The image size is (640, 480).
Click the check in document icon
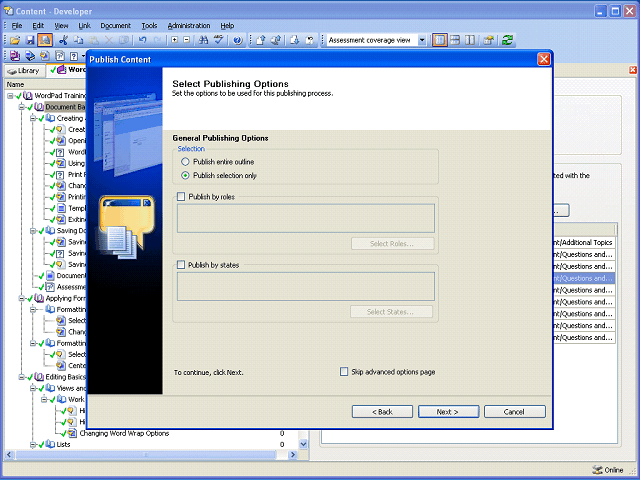[x=260, y=40]
